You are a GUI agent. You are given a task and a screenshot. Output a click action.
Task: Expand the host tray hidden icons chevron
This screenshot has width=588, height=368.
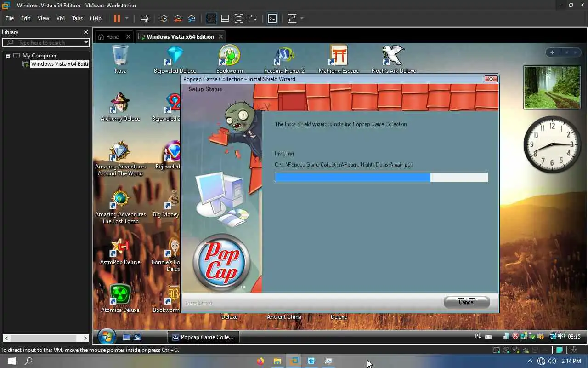point(530,361)
